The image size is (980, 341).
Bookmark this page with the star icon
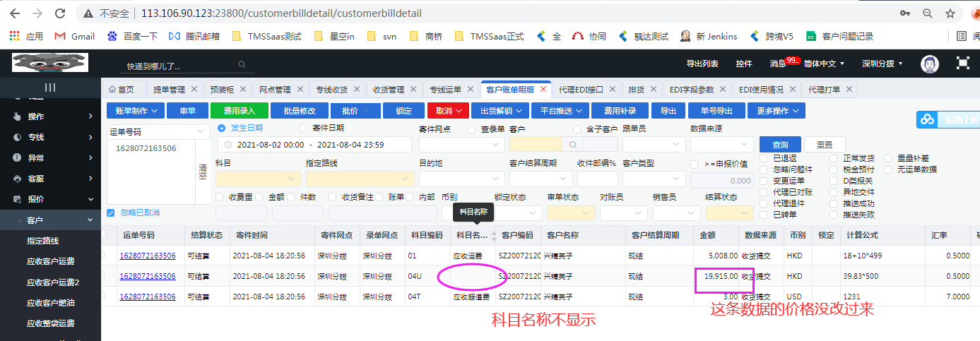click(950, 13)
